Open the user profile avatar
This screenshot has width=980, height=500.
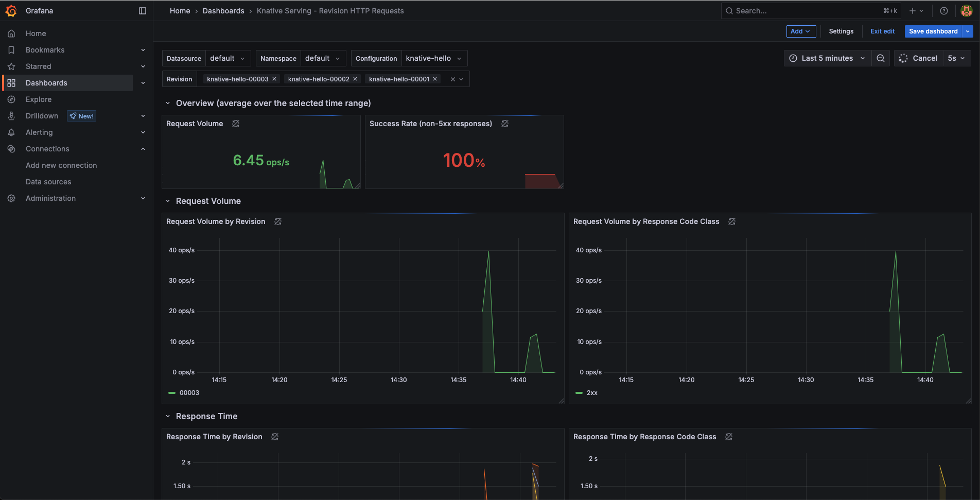tap(966, 11)
